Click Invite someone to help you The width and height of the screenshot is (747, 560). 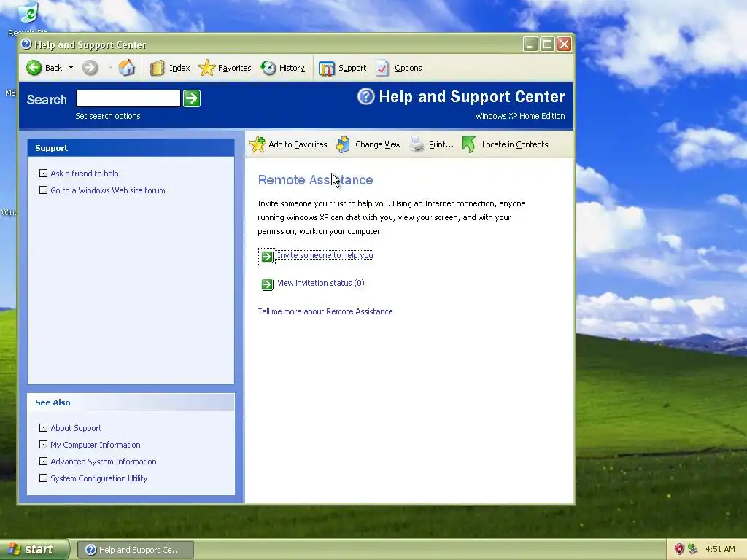click(325, 255)
